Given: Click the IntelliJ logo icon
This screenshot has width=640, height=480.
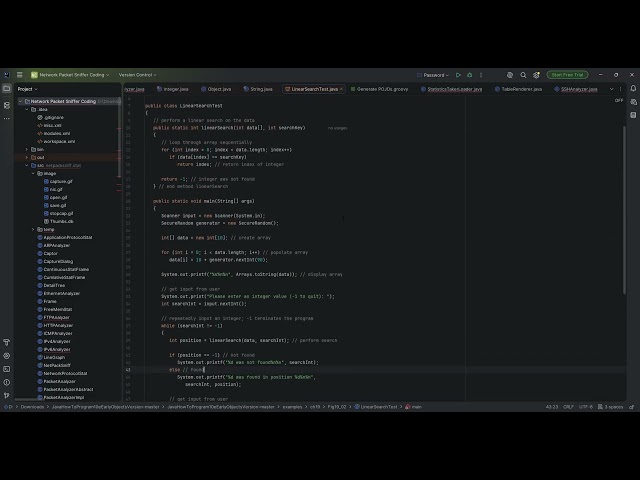Looking at the screenshot, I should [7, 75].
